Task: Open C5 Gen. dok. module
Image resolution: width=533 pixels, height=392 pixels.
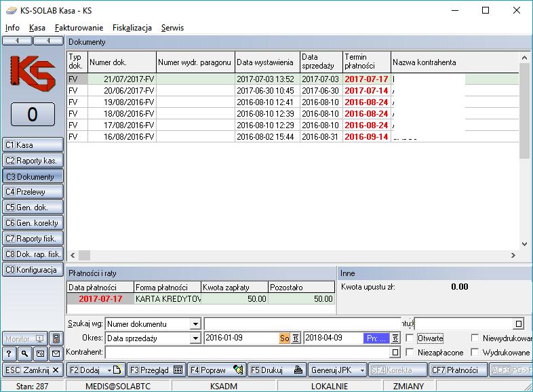Action: pyautogui.click(x=33, y=208)
